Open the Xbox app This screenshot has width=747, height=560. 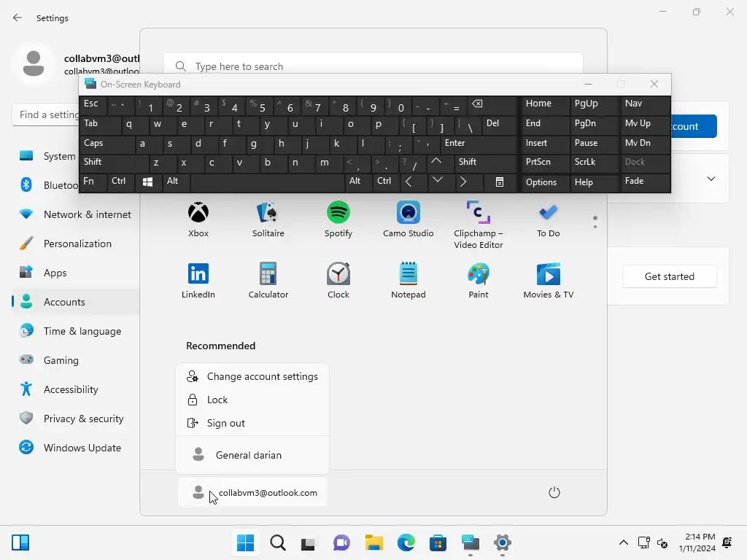(x=198, y=219)
